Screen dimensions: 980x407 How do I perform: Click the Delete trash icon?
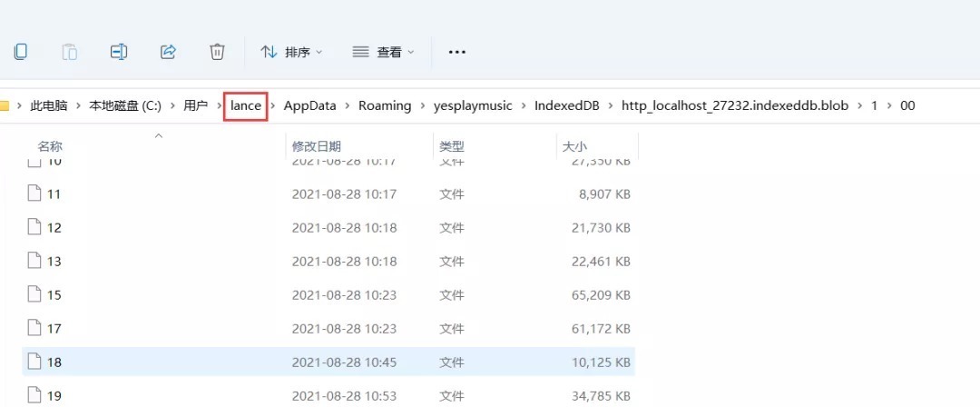point(217,52)
